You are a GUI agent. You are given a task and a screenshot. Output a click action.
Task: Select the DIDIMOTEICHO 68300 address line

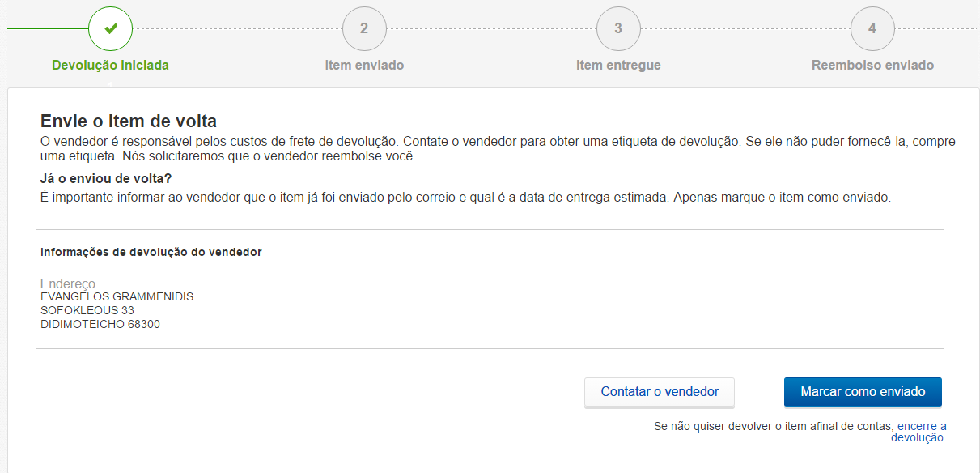(x=100, y=324)
